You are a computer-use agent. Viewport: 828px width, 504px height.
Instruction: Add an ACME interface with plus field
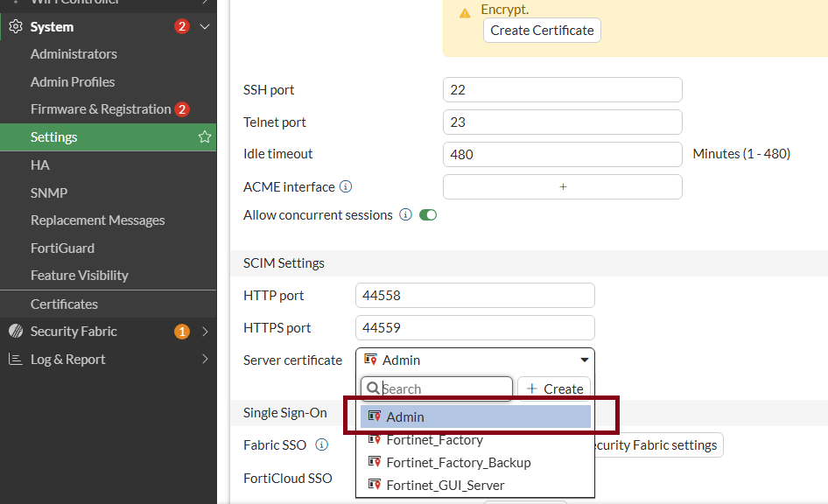563,187
